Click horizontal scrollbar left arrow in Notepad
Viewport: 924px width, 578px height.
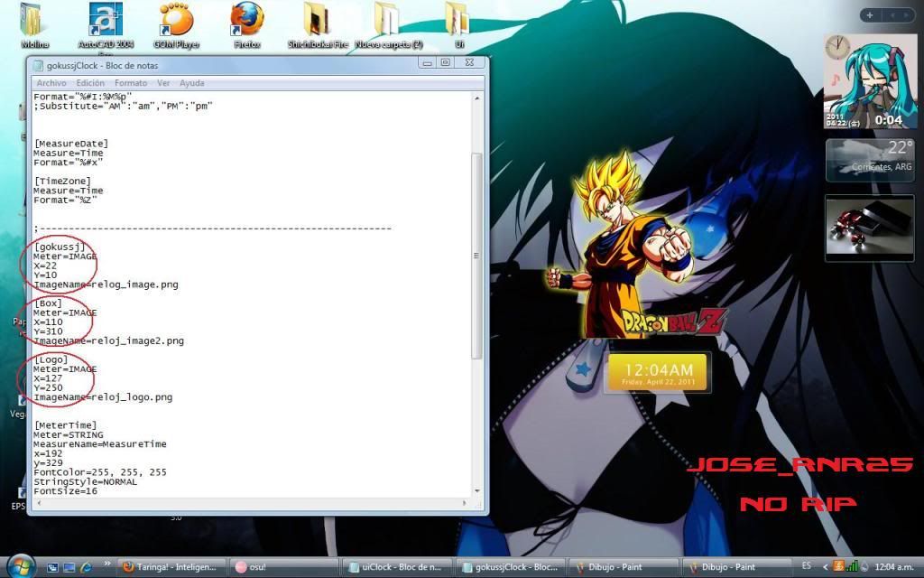39,503
